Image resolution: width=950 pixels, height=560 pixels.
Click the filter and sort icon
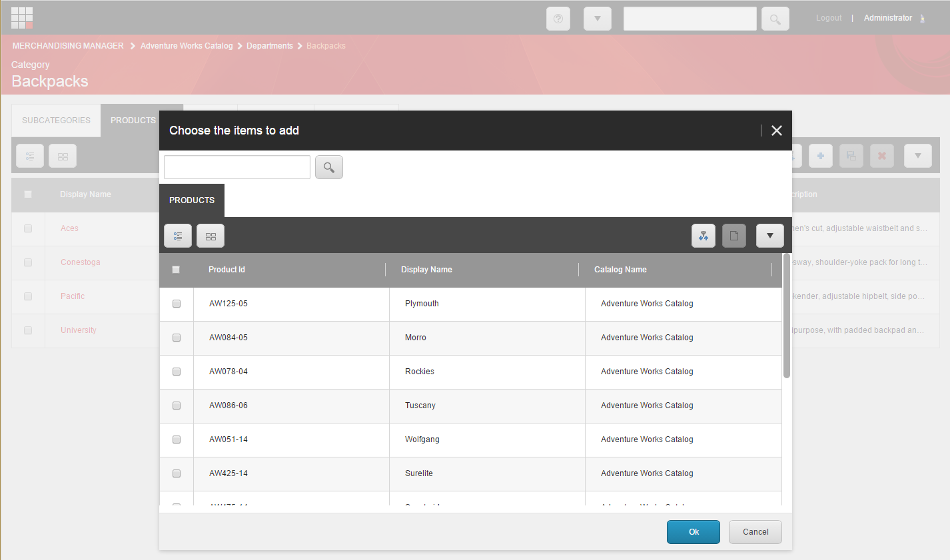pos(703,236)
